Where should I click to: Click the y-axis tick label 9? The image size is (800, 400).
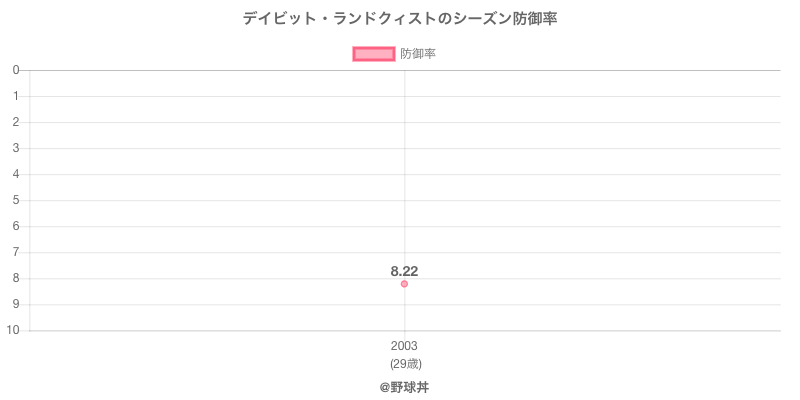(x=17, y=304)
